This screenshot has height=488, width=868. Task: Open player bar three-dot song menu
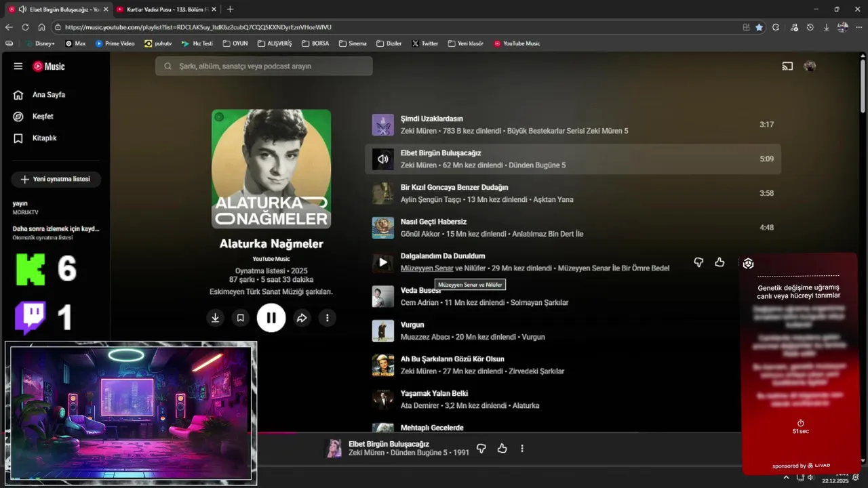[x=522, y=449]
